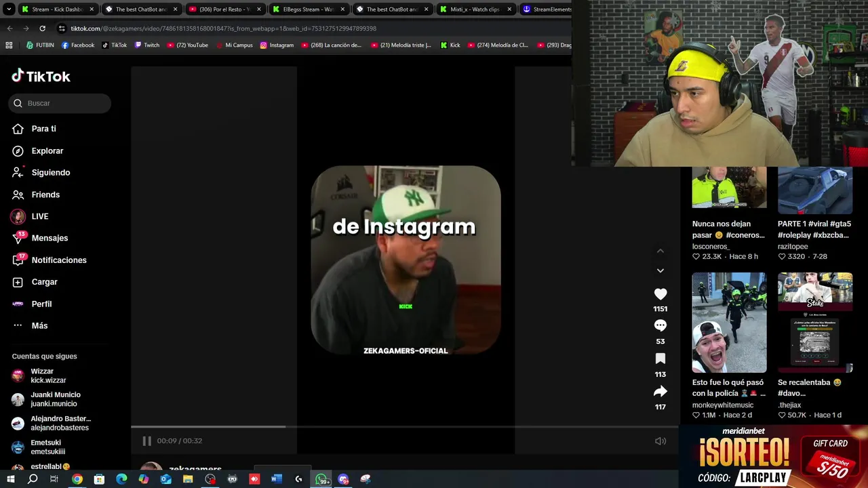Image resolution: width=868 pixels, height=488 pixels.
Task: Reload the page
Action: pos(42,28)
